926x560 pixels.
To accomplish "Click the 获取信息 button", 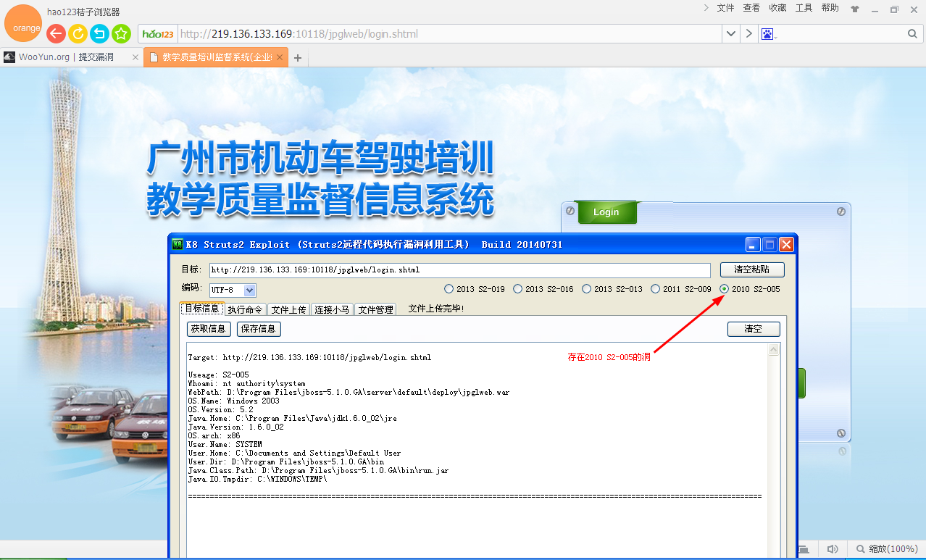I will (x=209, y=329).
